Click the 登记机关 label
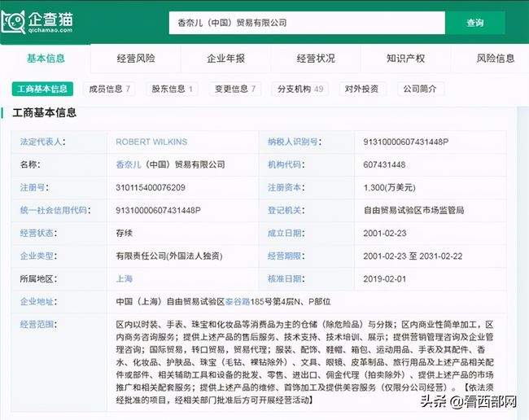Viewport: 529px width, 420px height. tap(286, 210)
